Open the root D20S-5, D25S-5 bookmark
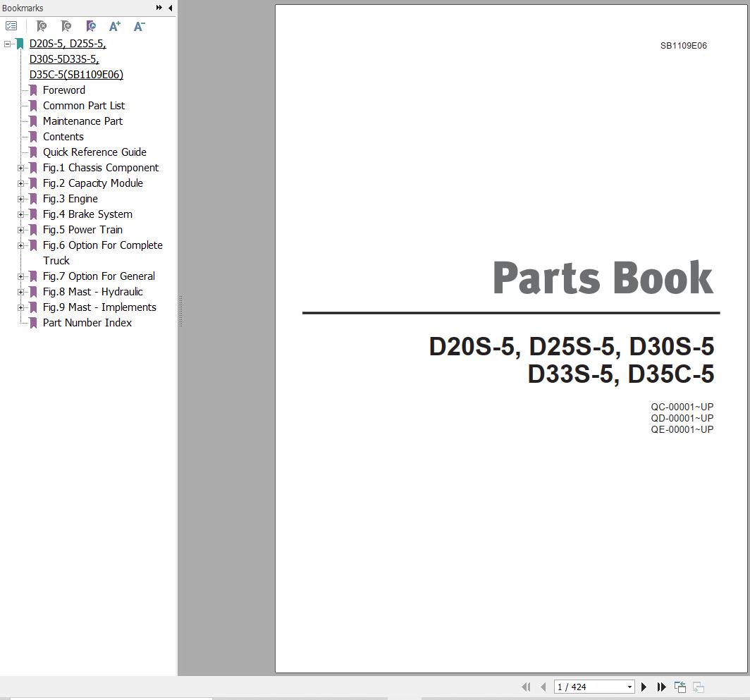The height and width of the screenshot is (700, 750). (x=77, y=59)
